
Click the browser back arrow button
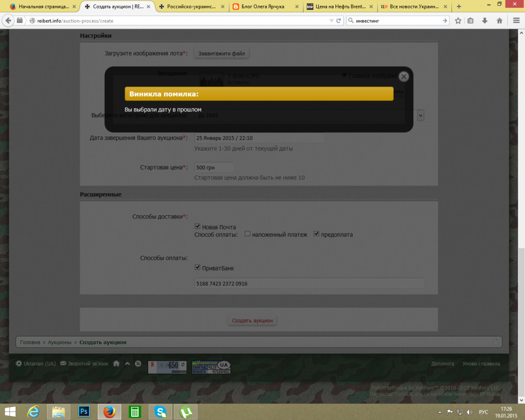pyautogui.click(x=8, y=20)
